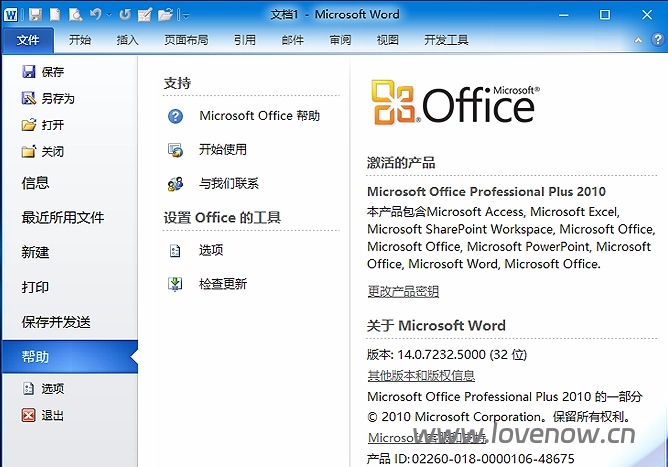Click the 退出 text in the sidebar
The height and width of the screenshot is (467, 668).
point(53,415)
